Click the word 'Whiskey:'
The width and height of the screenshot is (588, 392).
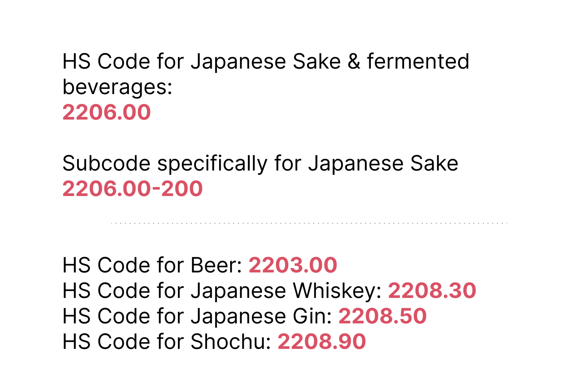(338, 291)
